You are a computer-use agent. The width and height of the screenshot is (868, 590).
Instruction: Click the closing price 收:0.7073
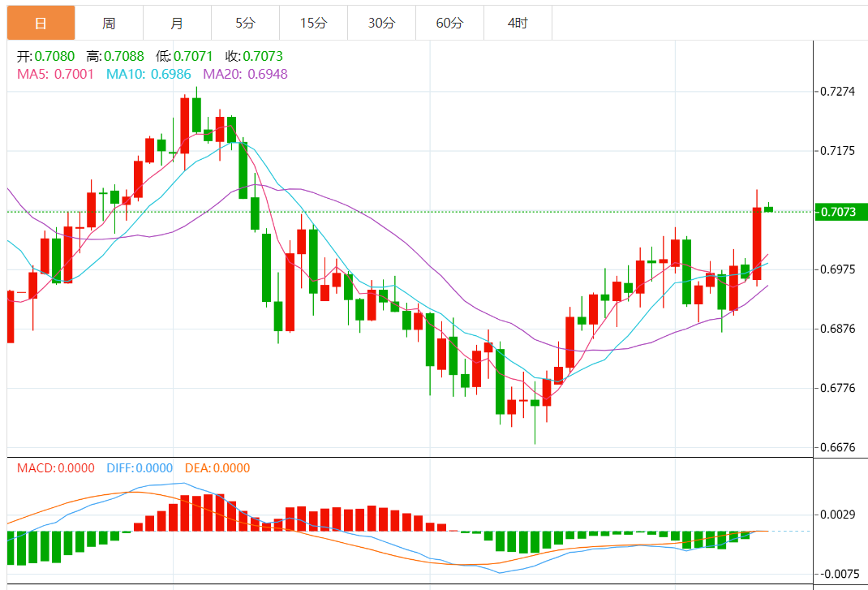[254, 56]
